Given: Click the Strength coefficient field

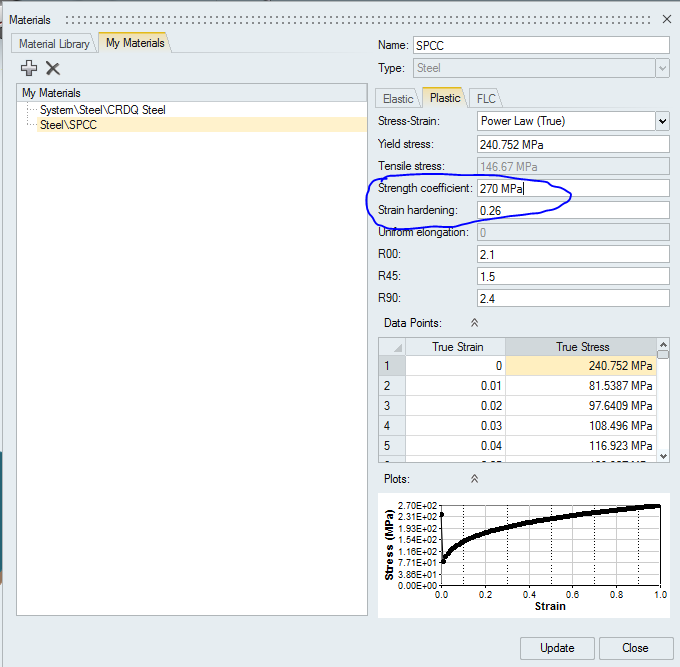Looking at the screenshot, I should pyautogui.click(x=573, y=189).
